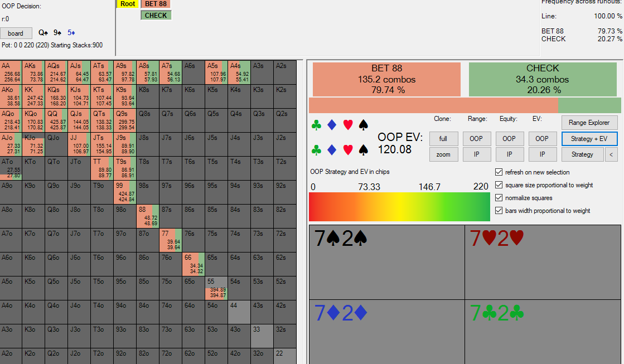
Task: Select the AKo hand cell
Action: click(11, 96)
